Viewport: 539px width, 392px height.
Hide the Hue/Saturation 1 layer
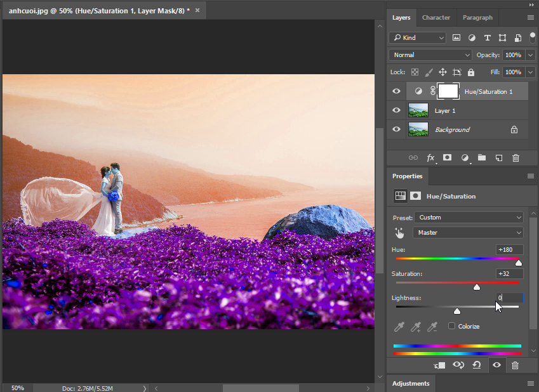(x=396, y=91)
